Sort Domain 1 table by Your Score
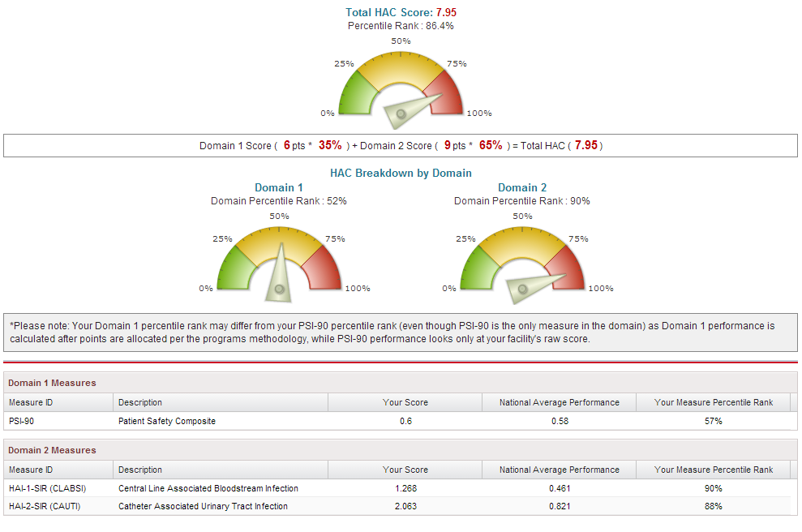Viewport: 802px width, 532px height. coord(405,402)
